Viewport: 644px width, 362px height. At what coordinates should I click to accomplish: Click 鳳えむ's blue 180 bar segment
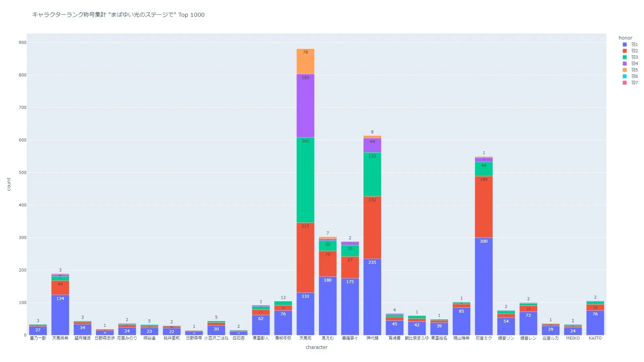(x=327, y=306)
